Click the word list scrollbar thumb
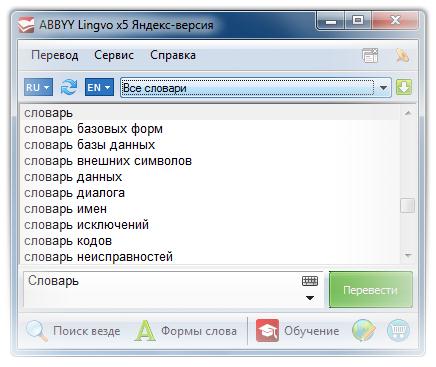This screenshot has height=367, width=436. (x=407, y=205)
